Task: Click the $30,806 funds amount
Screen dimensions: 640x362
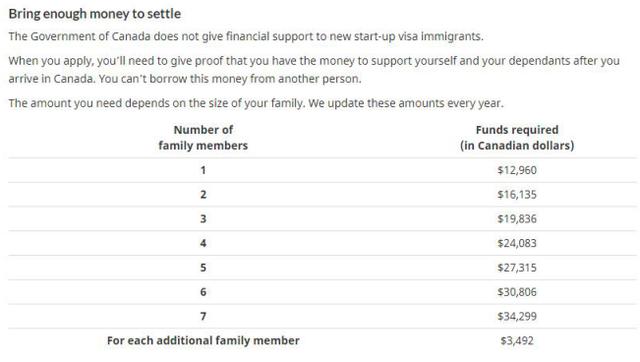Action: tap(517, 292)
